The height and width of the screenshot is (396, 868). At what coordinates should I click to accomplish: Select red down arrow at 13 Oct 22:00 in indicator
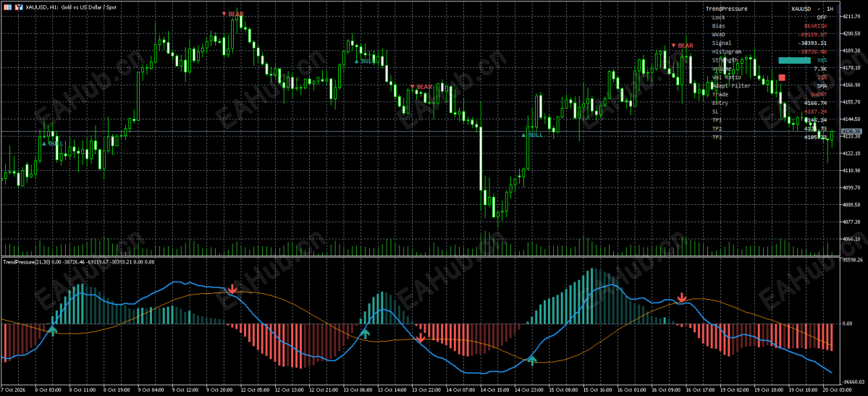point(420,338)
